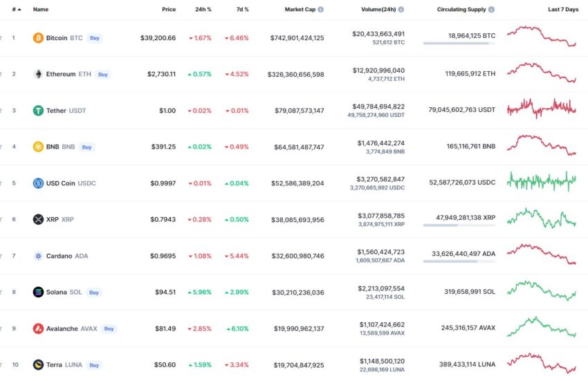The image size is (588, 381).
Task: Click XRP circulating supply progress bar
Action: (x=459, y=225)
